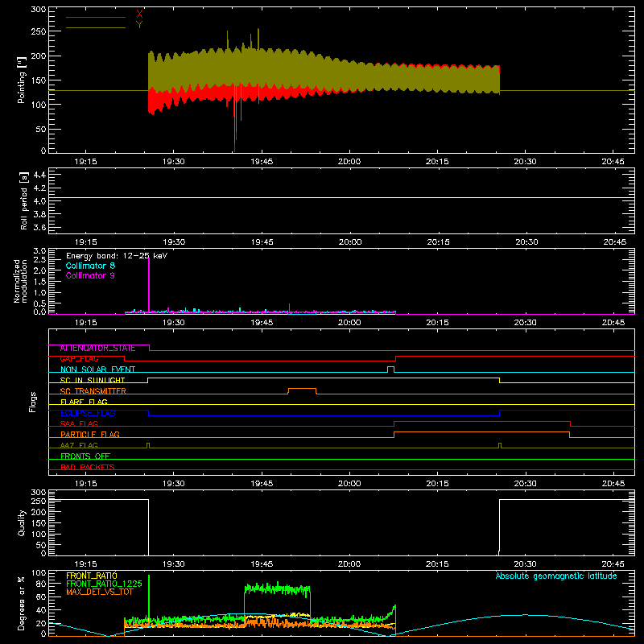
Task: Click the FLARE_FLAG label
Action: pyautogui.click(x=84, y=402)
